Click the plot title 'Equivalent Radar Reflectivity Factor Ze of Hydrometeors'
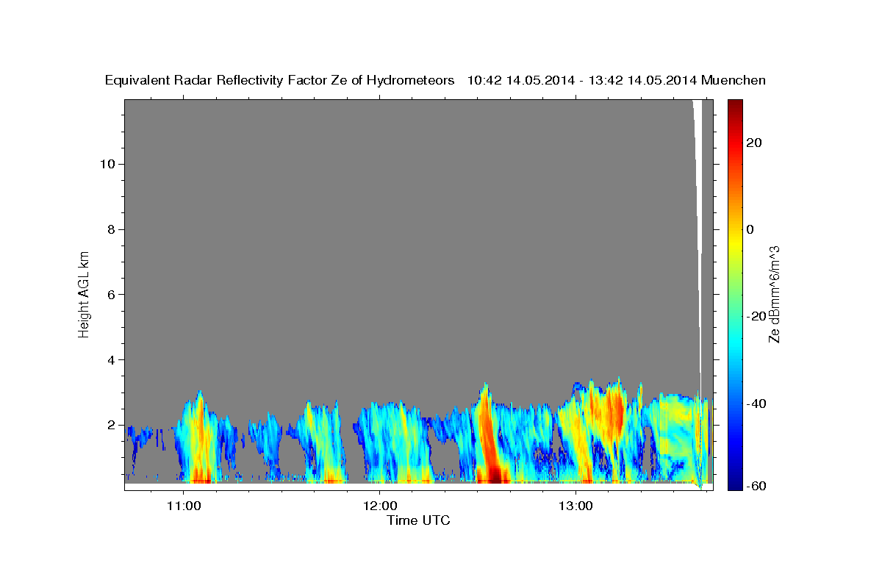882x588 pixels. click(280, 80)
